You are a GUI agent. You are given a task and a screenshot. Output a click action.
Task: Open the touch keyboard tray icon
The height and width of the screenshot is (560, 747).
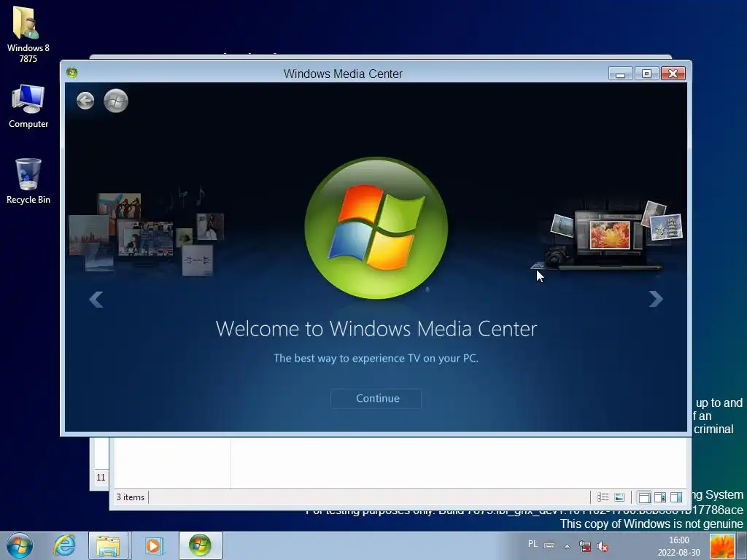pos(549,545)
